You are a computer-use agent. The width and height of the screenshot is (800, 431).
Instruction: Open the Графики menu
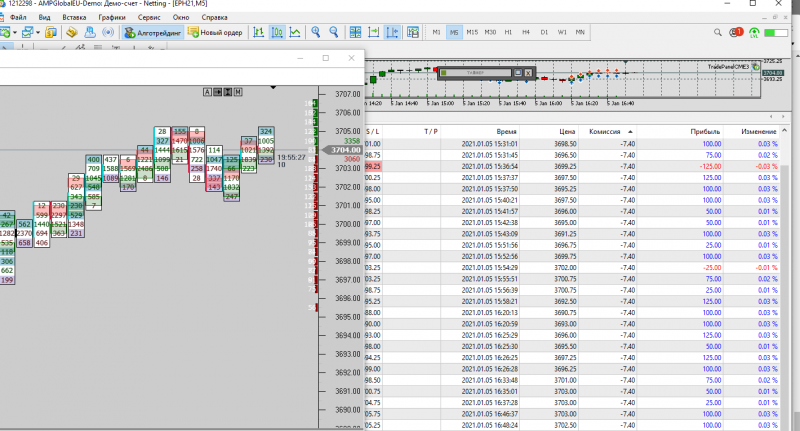(x=112, y=17)
